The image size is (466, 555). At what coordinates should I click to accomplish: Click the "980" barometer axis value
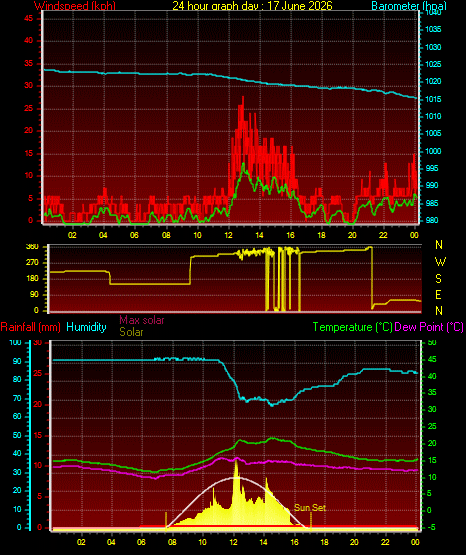tap(432, 220)
